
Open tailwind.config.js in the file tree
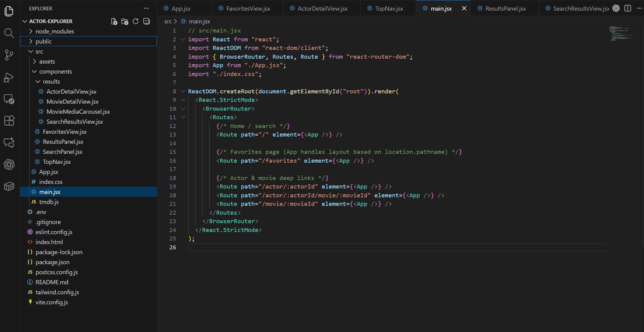pos(88,292)
